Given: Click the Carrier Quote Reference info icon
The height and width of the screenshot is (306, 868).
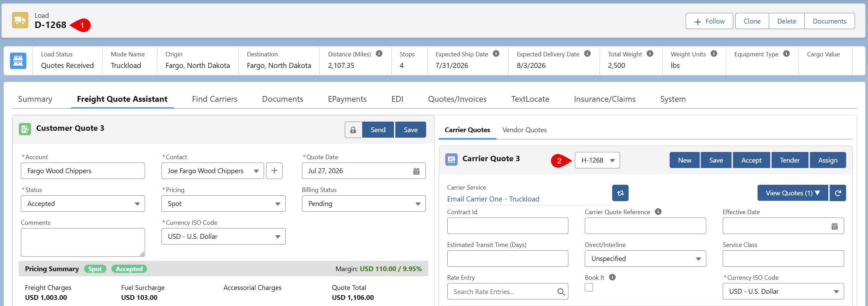Looking at the screenshot, I should coord(658,211).
